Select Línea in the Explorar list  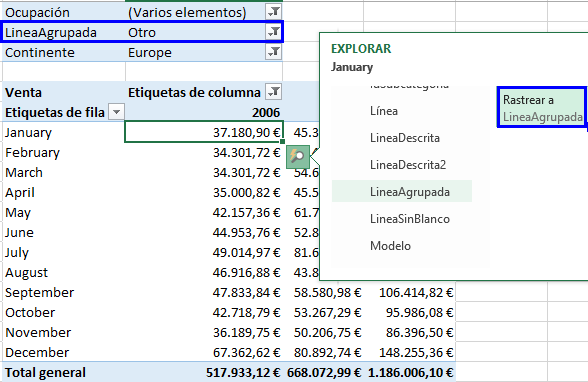point(384,110)
